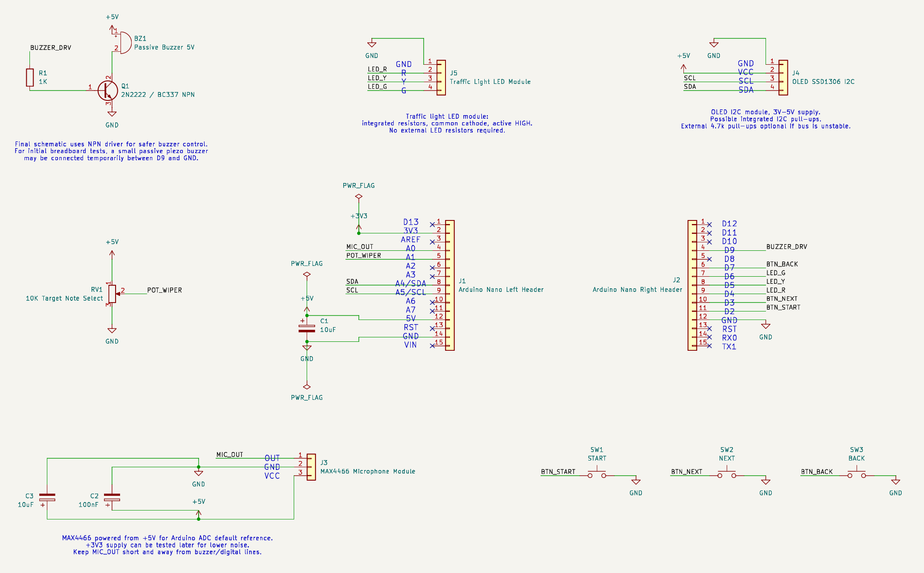Click the no-connect X on J1 VIN pin

(x=432, y=346)
